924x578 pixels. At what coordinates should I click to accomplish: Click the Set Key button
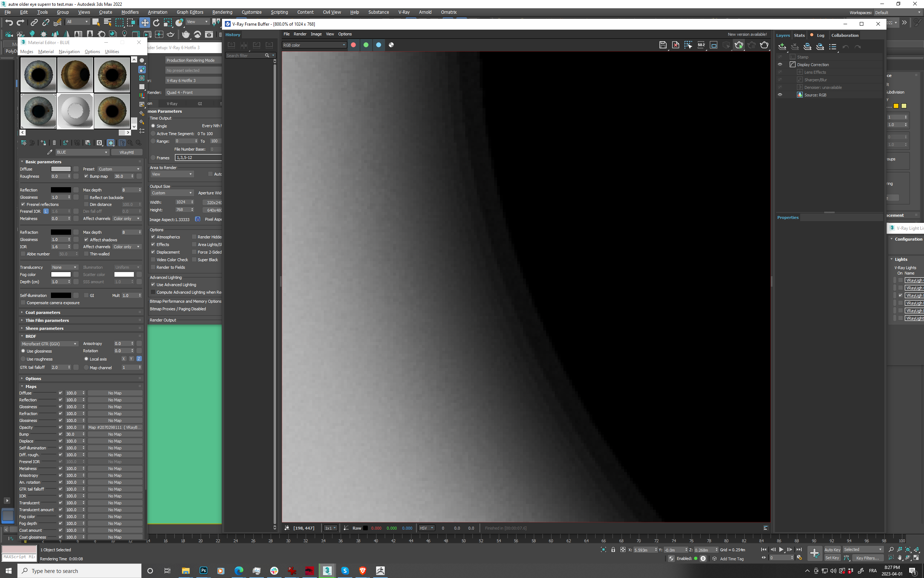[832, 558]
